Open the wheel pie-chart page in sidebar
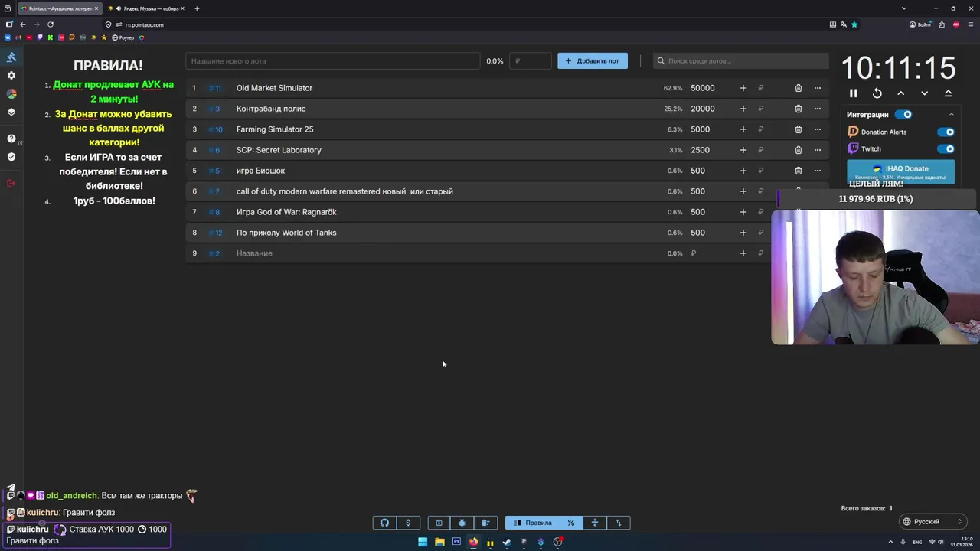 point(11,93)
